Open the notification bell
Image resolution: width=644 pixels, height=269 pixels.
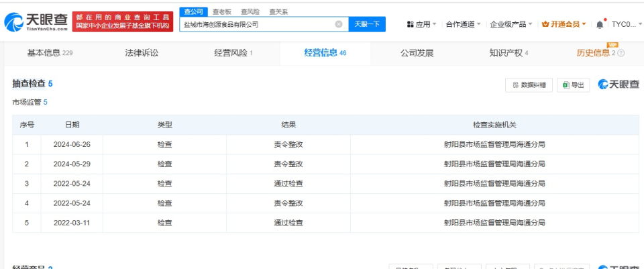pos(600,24)
